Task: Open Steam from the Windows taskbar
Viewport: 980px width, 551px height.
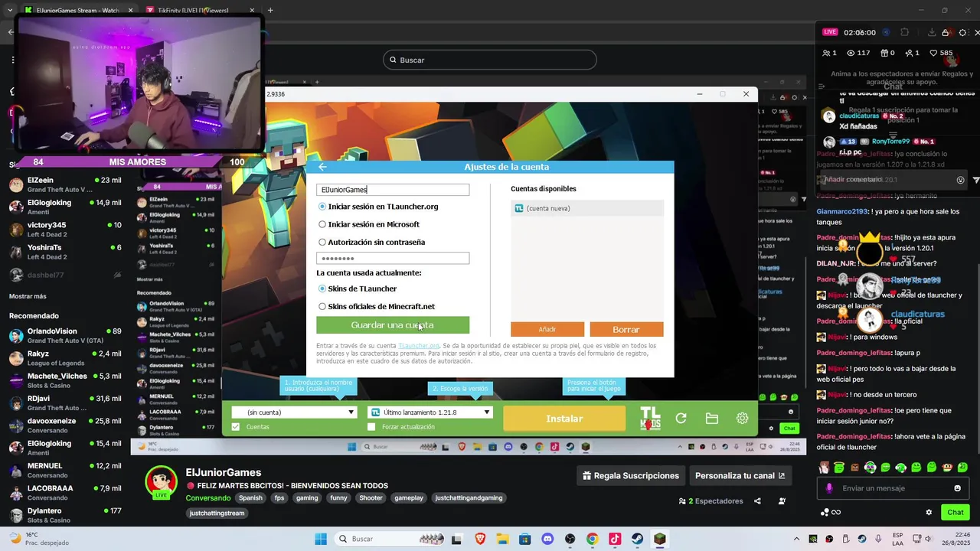Action: [637, 539]
